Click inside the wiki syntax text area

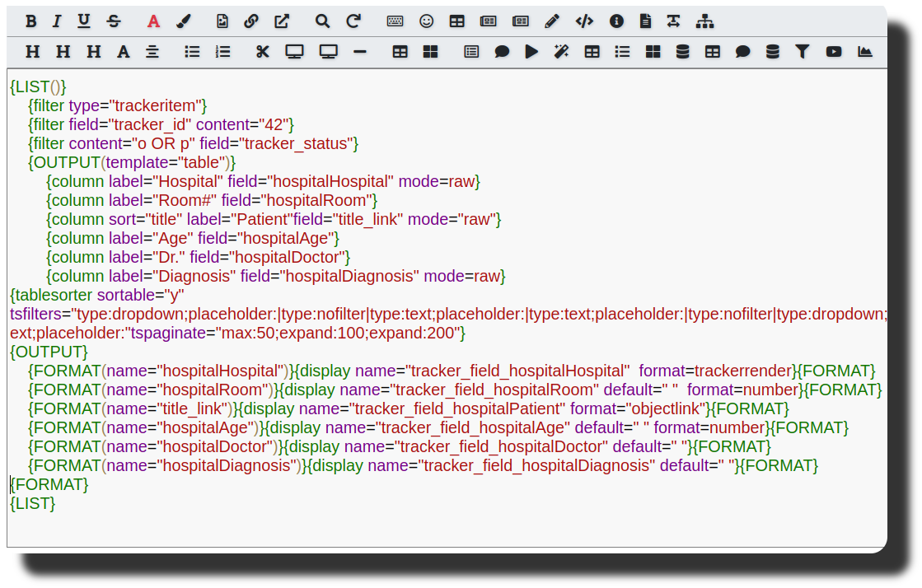pyautogui.click(x=447, y=308)
